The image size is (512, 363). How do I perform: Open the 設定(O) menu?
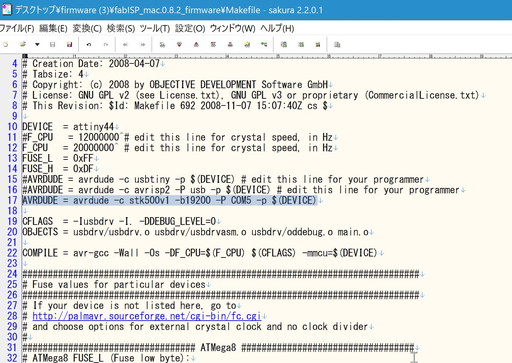(190, 29)
